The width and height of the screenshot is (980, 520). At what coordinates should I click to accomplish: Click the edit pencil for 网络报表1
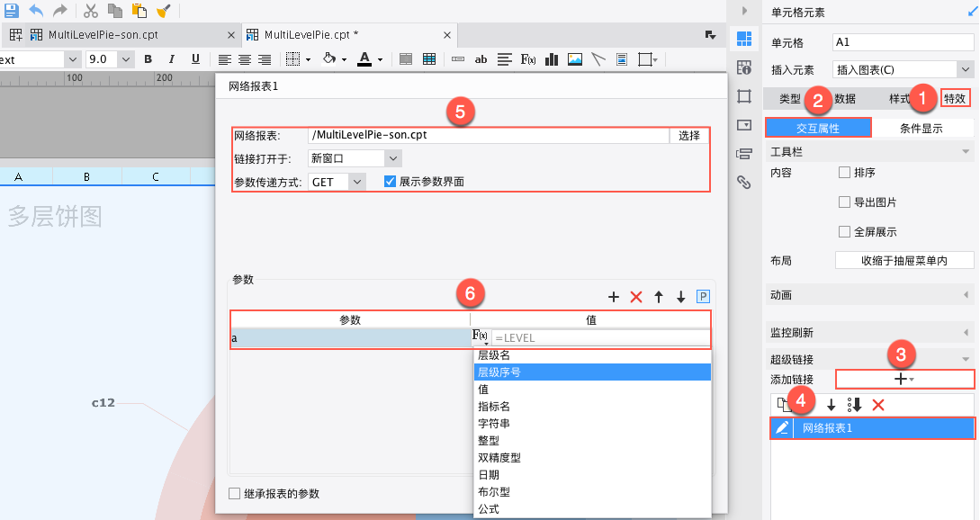pos(782,428)
